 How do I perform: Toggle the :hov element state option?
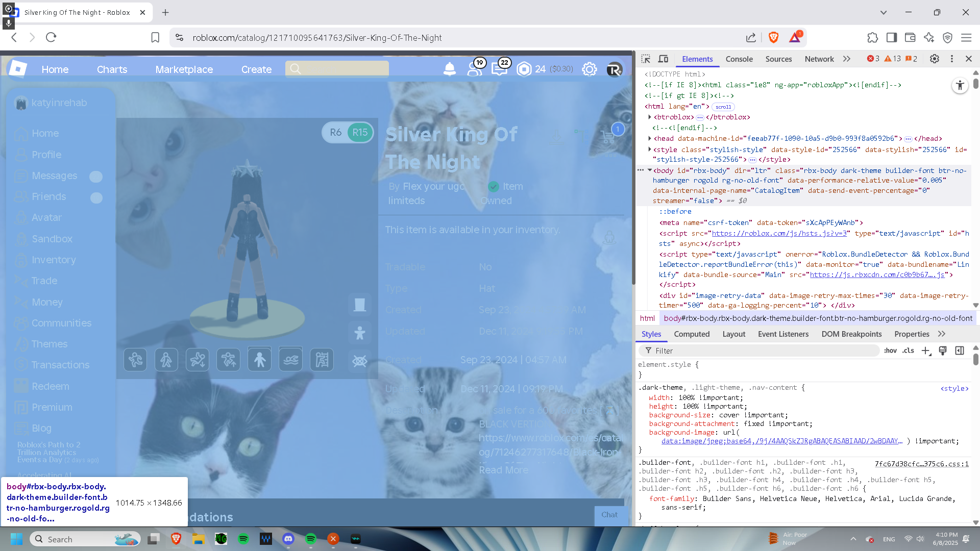890,350
